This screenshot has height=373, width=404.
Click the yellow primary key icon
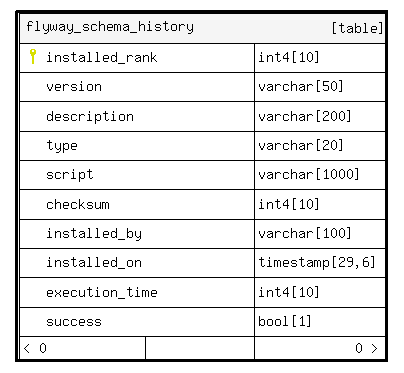tap(33, 56)
